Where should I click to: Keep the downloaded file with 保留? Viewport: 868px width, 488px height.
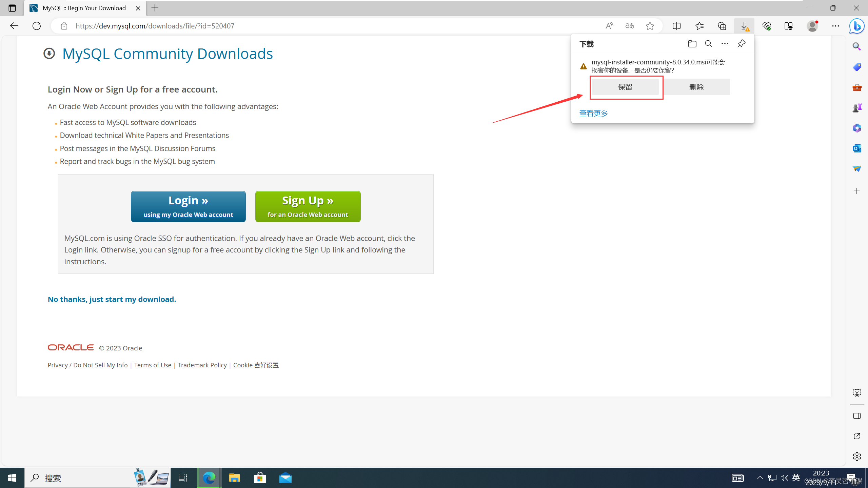coord(625,87)
